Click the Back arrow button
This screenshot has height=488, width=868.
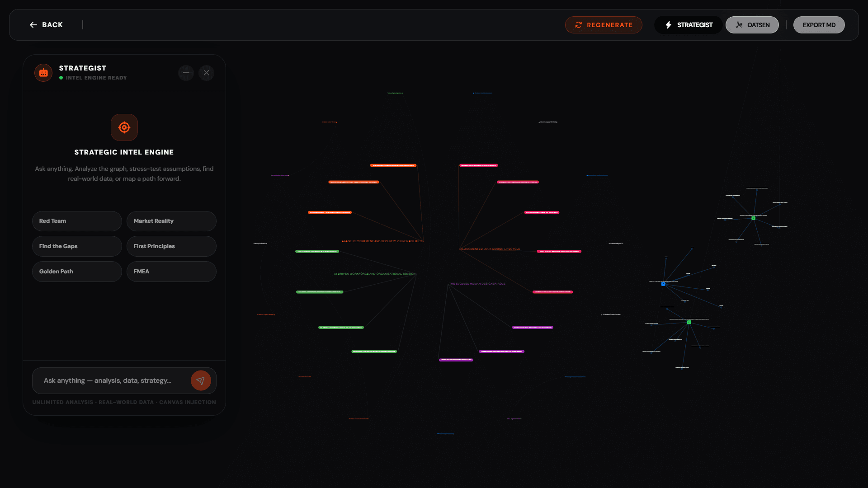(x=46, y=25)
